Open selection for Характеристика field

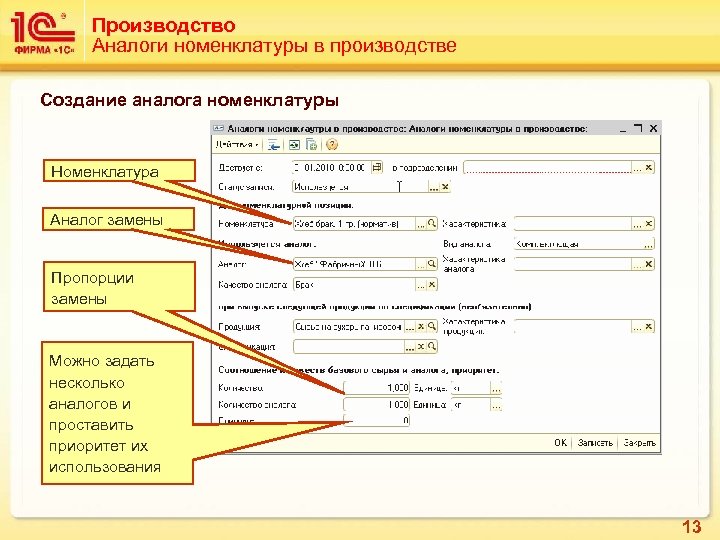[637, 224]
